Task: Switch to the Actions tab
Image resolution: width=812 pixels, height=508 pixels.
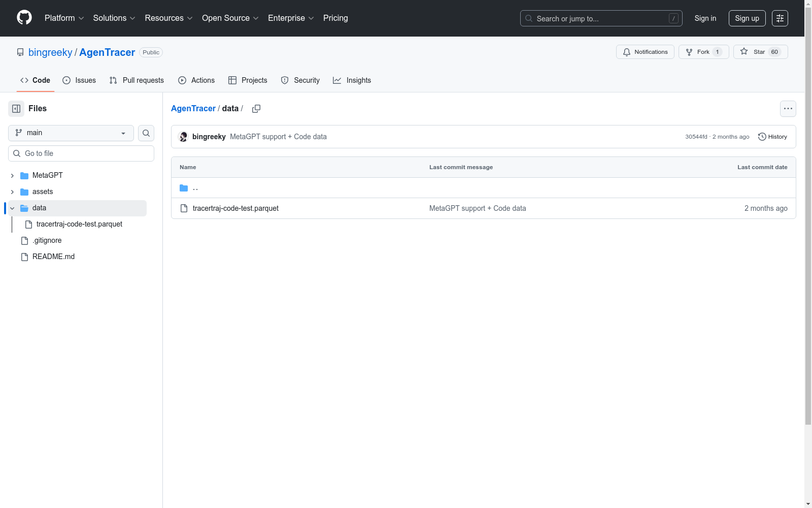Action: pyautogui.click(x=196, y=80)
